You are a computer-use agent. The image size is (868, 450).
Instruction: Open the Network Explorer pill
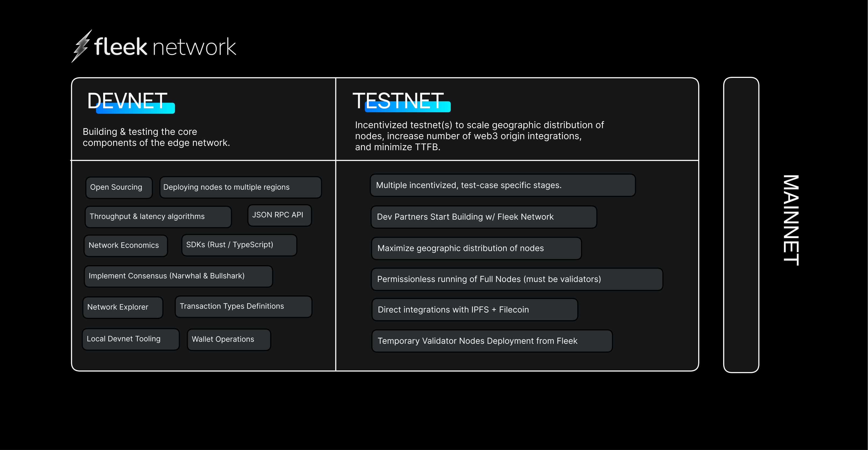123,307
